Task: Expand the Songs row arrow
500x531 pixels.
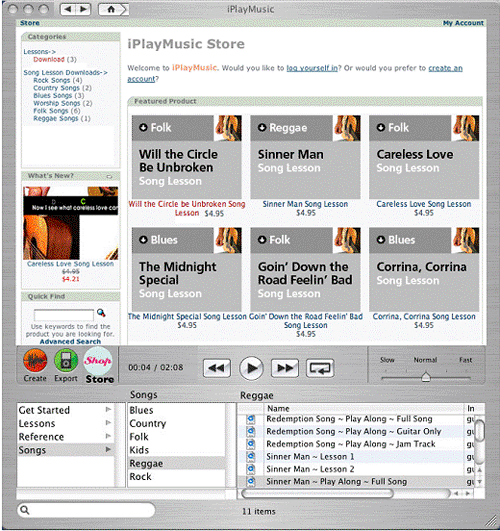Action: [x=108, y=449]
